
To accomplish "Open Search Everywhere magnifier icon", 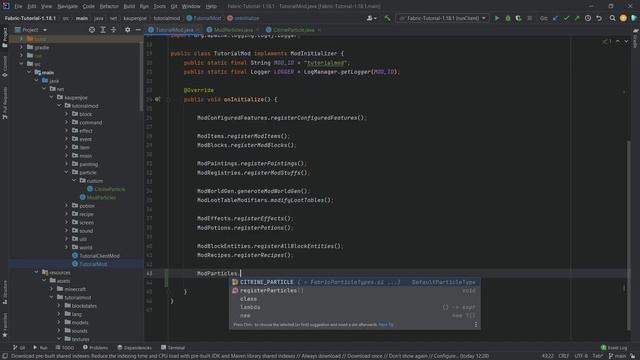I will tap(612, 18).
